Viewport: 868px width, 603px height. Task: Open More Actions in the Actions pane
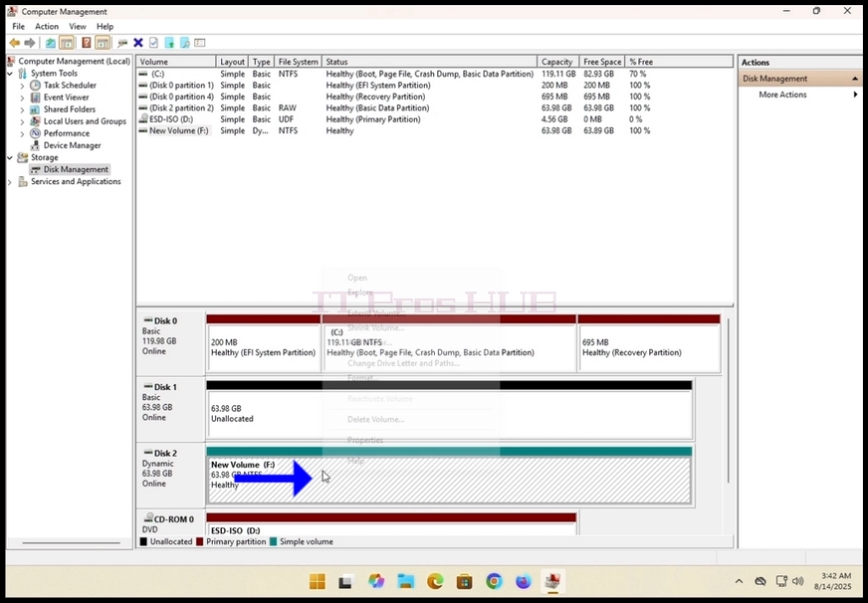pyautogui.click(x=782, y=95)
